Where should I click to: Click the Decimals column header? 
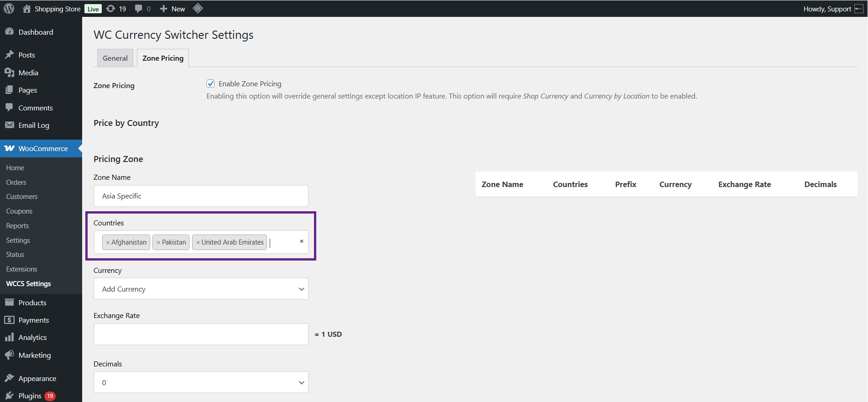pos(821,184)
